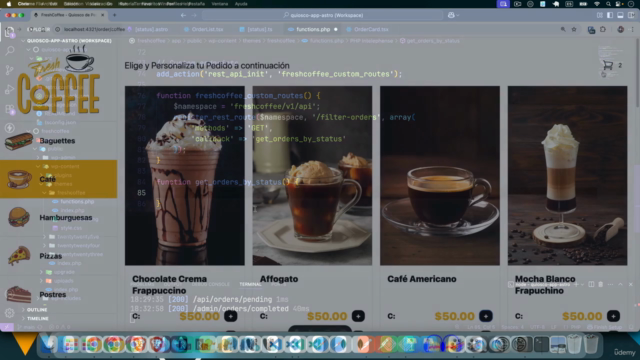Image resolution: width=640 pixels, height=360 pixels.
Task: Add Mocha Blanco Frapuchino with plus button
Action: click(613, 316)
